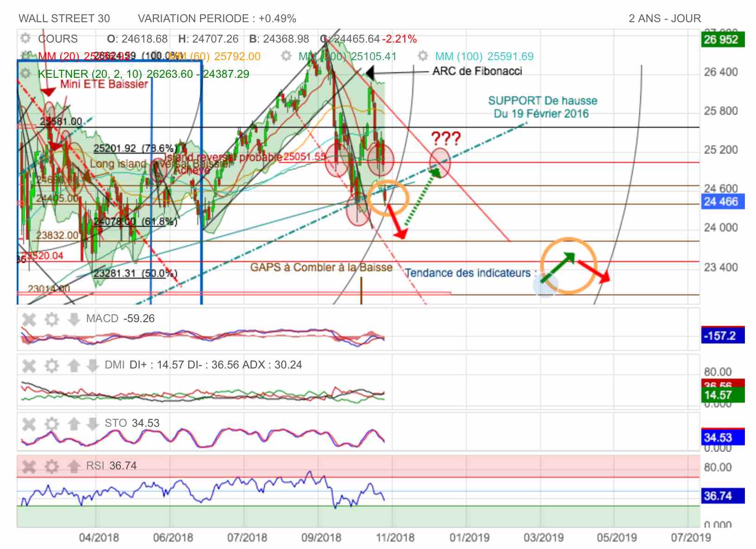The image size is (756, 549).
Task: Click the 03/2019 date axis label
Action: (x=543, y=538)
